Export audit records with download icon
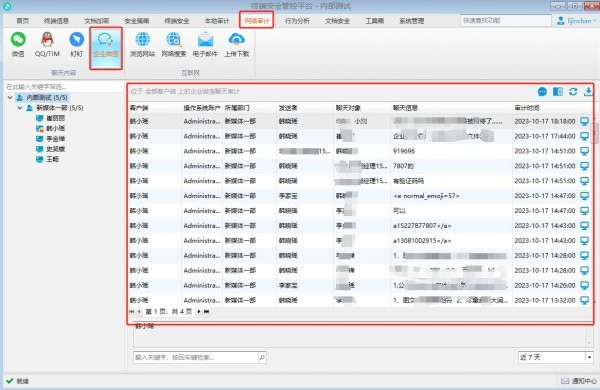This screenshot has width=600, height=390. (588, 91)
